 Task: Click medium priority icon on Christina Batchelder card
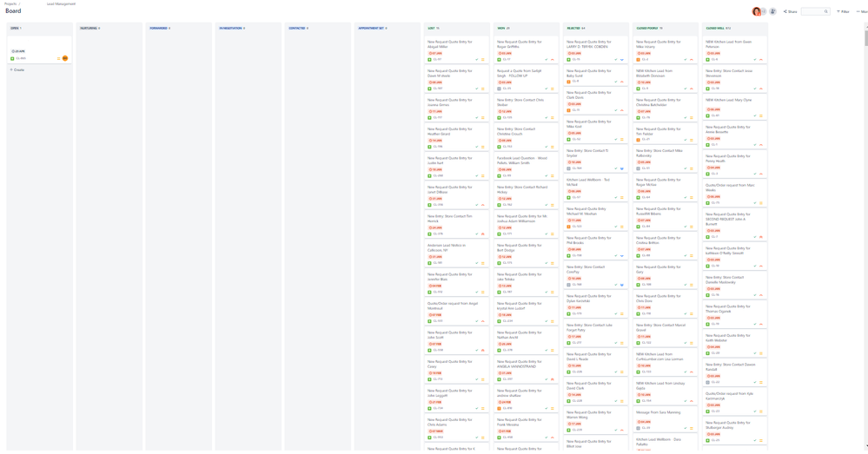[692, 117]
